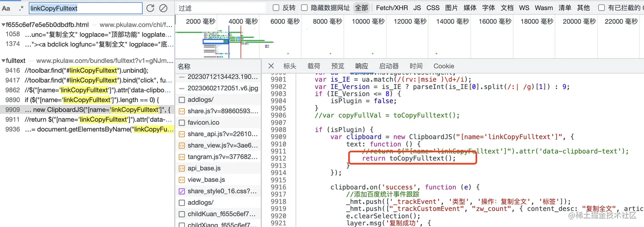
Task: Open search result line 9416
Action: click(87, 71)
